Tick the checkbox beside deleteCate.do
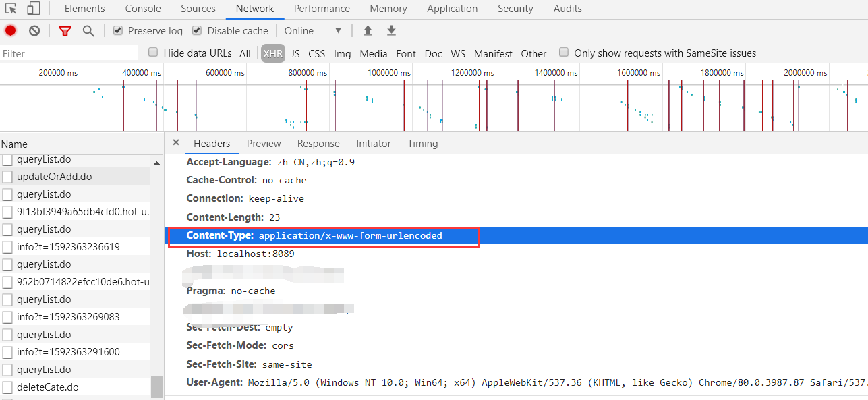This screenshot has width=868, height=400. (7, 387)
